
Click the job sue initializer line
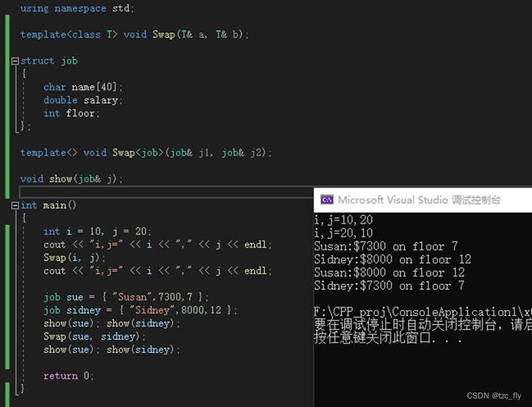[126, 297]
